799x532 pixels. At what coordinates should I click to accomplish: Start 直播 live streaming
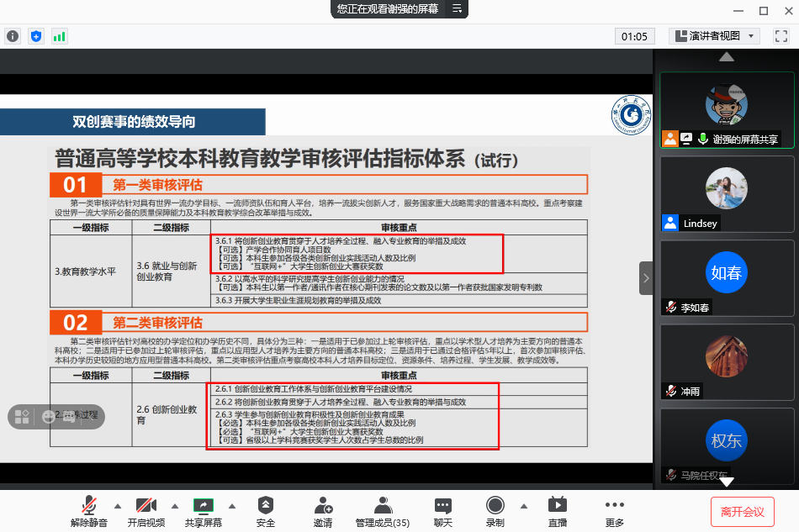(x=557, y=511)
